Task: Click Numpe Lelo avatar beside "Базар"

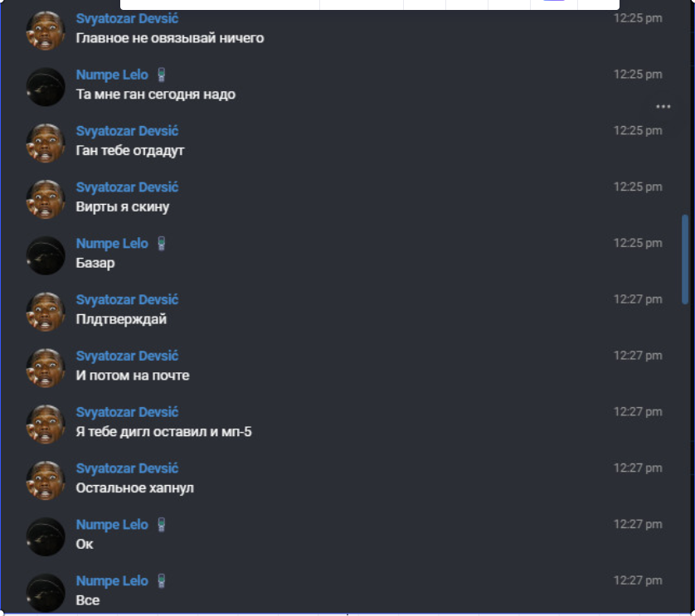Action: click(46, 255)
